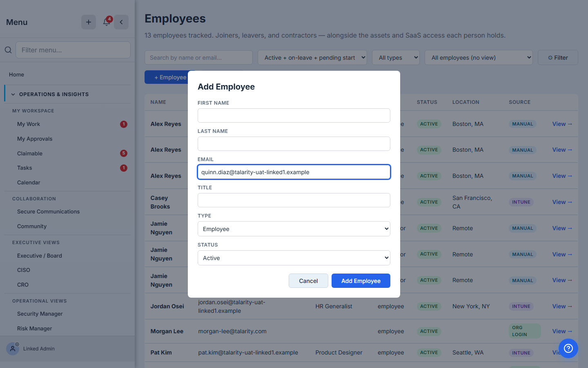Viewport: 588px width, 368px height.
Task: Collapse the Operations & Insights section
Action: 68,94
